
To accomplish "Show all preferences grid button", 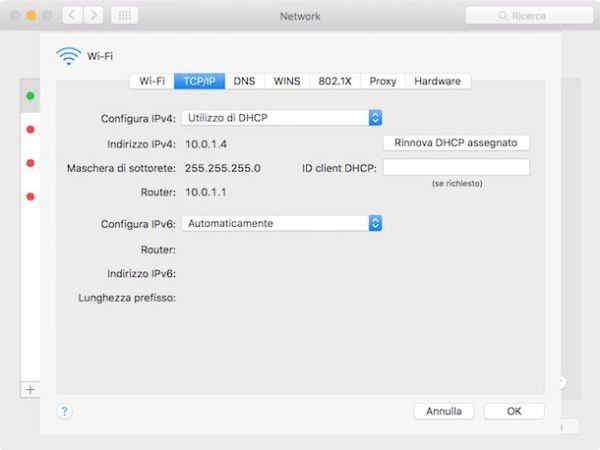I will [125, 16].
